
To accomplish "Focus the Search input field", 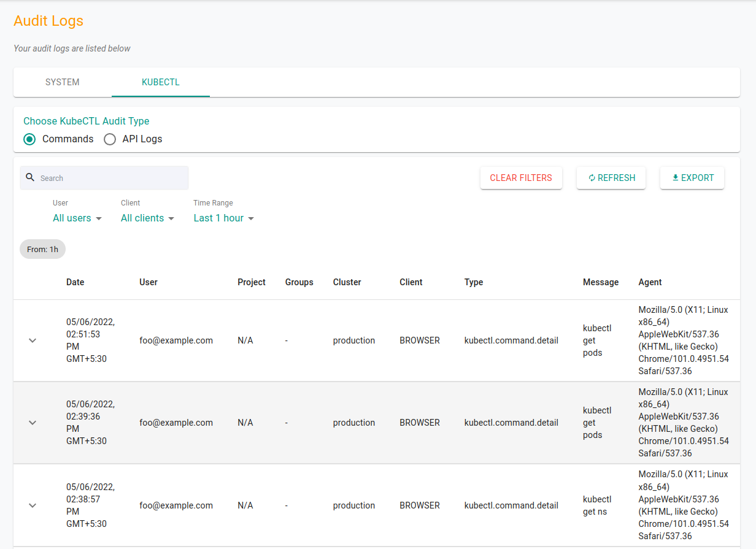I will tap(104, 178).
